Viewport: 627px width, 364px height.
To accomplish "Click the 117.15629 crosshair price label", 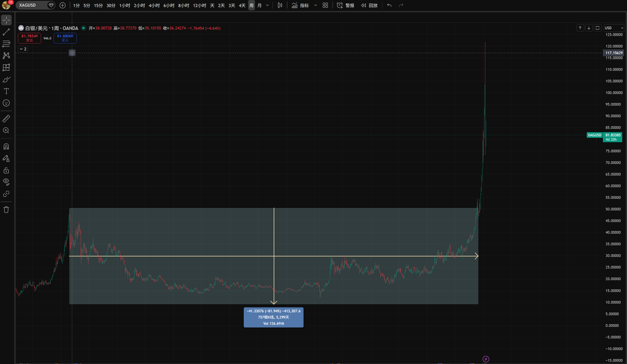I will point(614,53).
